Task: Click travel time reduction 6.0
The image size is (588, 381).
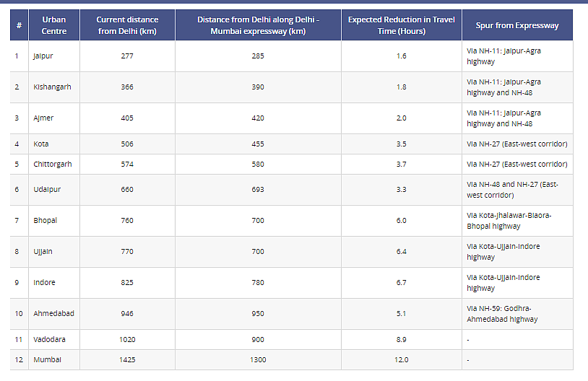Action: pos(401,220)
